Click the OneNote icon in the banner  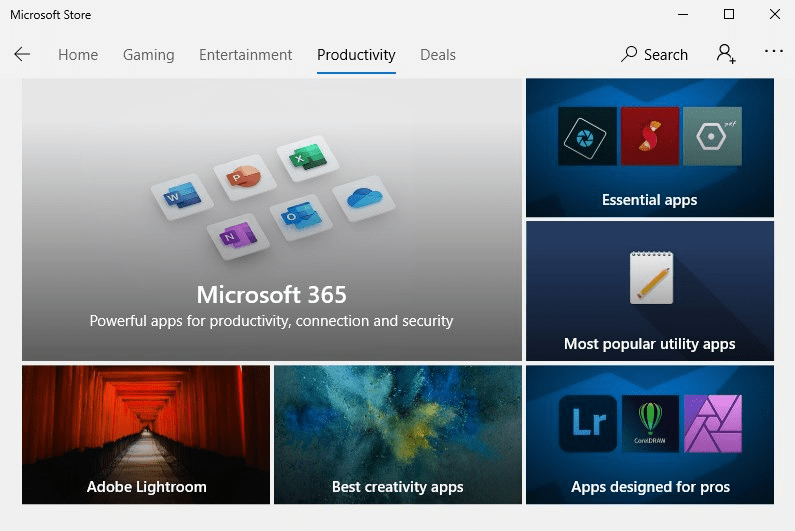point(238,236)
